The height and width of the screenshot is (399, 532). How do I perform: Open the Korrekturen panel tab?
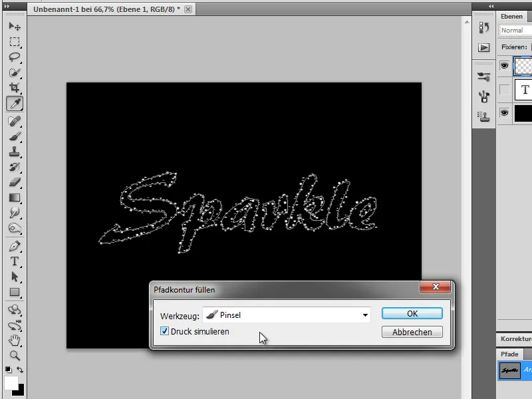pyautogui.click(x=516, y=338)
